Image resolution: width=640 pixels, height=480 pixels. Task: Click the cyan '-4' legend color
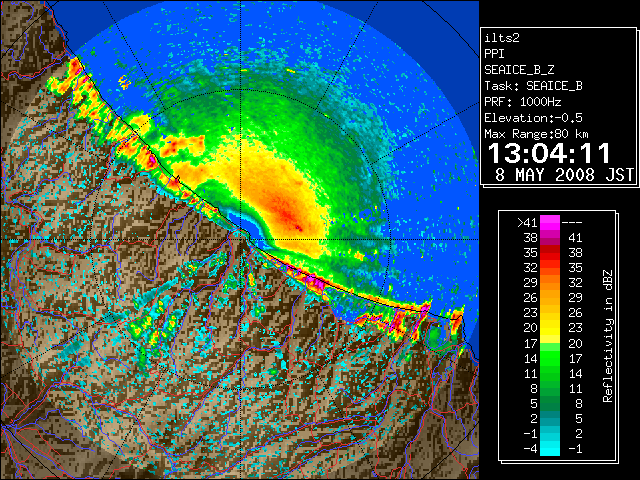click(x=550, y=449)
